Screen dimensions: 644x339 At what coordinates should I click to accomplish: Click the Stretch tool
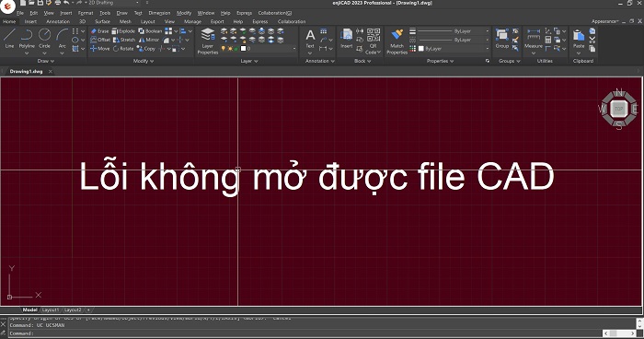pyautogui.click(x=123, y=40)
